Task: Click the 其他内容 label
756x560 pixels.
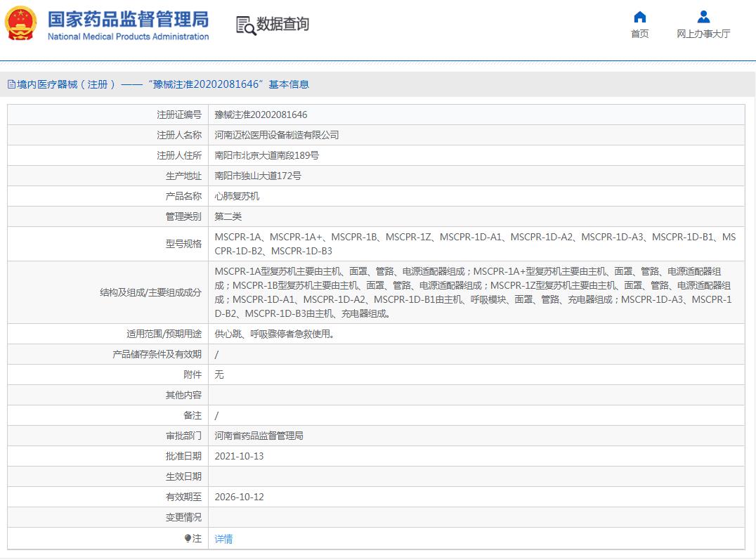Action: coord(183,395)
